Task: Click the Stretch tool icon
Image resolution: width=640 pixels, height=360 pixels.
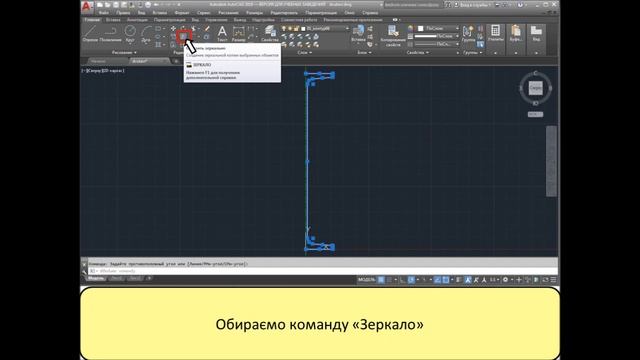Action: [173, 44]
